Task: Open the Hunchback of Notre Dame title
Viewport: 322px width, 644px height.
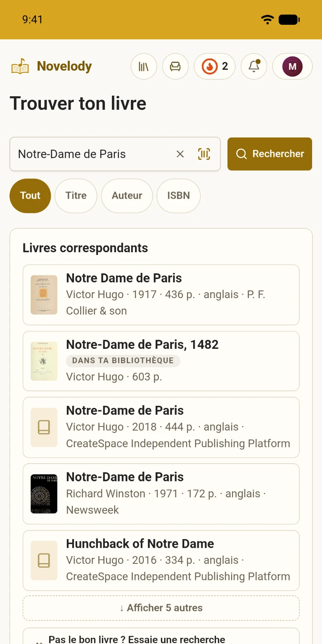Action: tap(140, 544)
